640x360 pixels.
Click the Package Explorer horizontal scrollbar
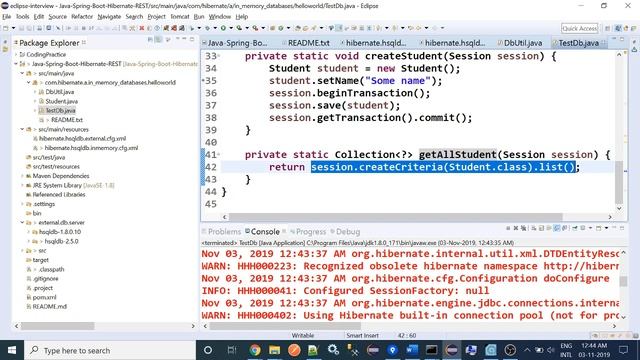[x=58, y=326]
